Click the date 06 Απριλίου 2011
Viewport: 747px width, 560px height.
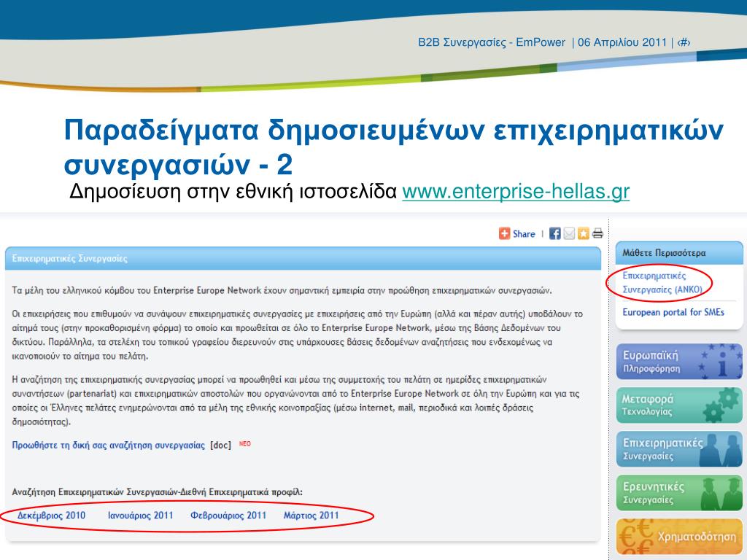[622, 42]
